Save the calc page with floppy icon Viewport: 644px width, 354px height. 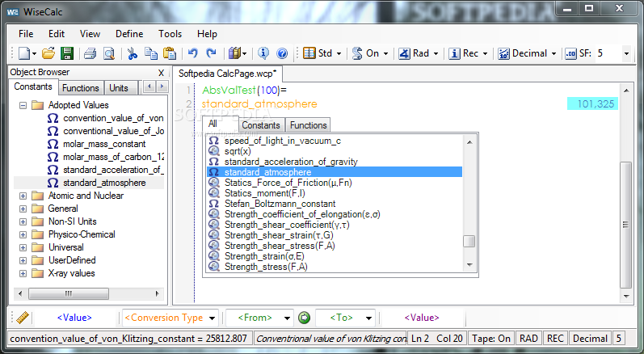(66, 53)
